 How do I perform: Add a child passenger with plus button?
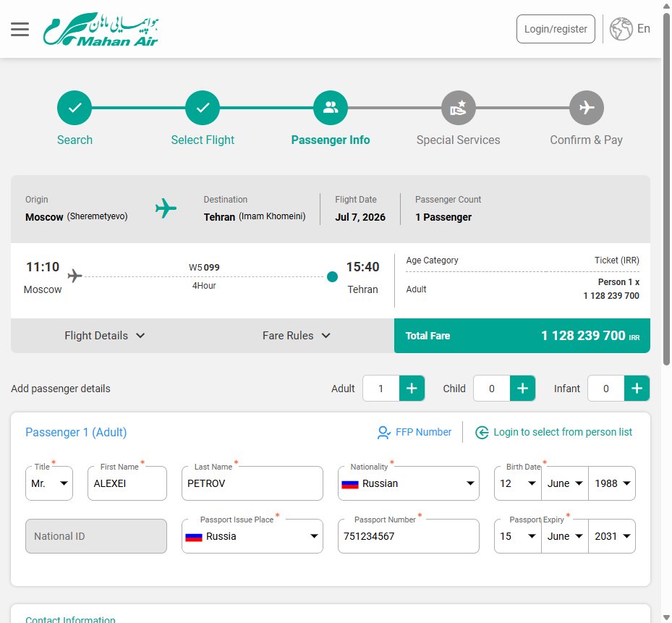point(522,389)
